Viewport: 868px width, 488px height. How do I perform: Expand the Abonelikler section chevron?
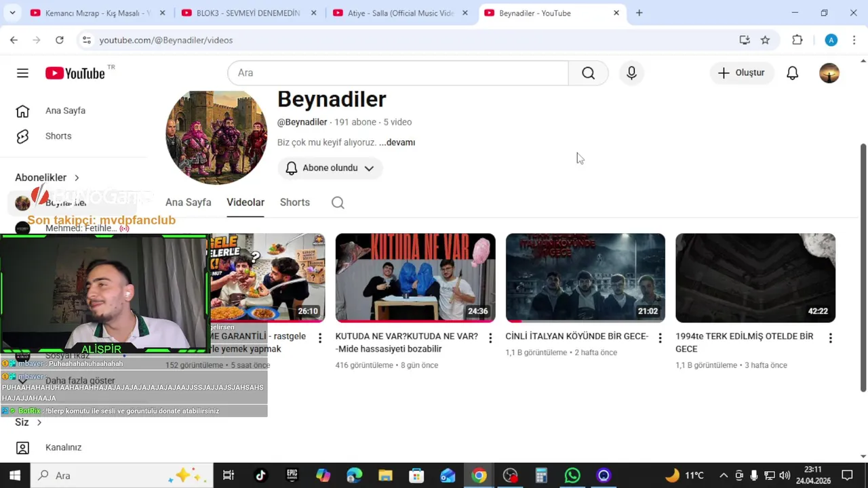(x=77, y=178)
